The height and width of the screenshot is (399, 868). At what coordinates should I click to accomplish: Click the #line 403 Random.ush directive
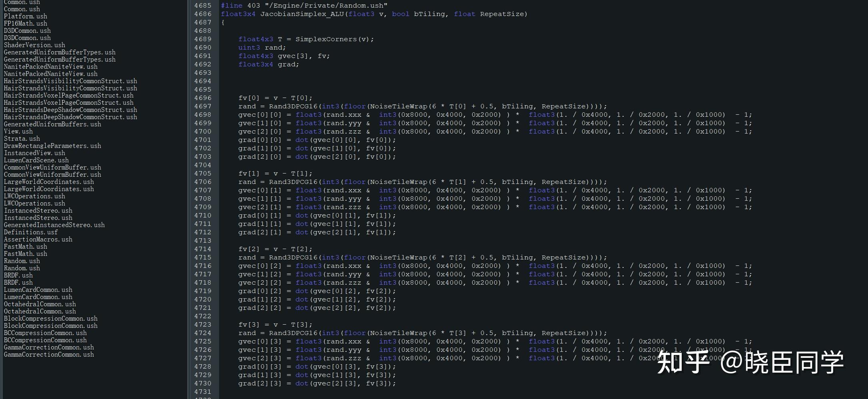tap(304, 6)
